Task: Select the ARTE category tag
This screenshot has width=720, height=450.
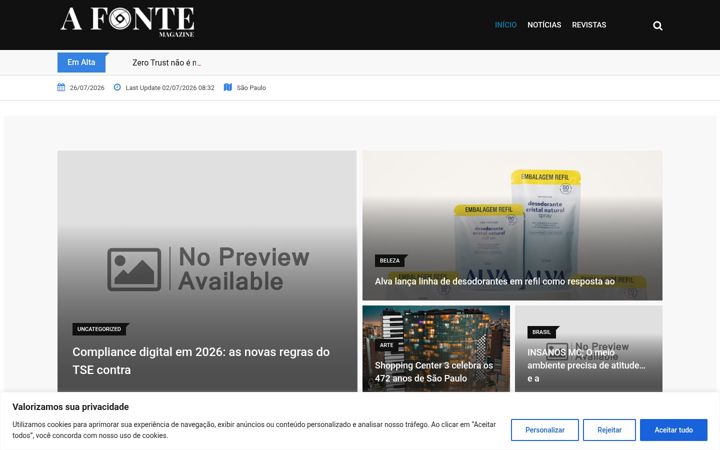Action: [x=387, y=345]
